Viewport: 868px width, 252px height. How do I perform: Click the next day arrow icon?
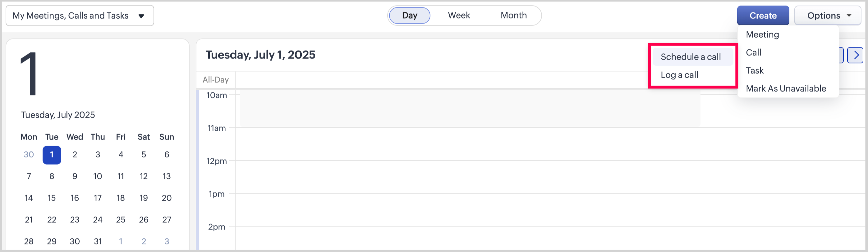click(x=856, y=55)
